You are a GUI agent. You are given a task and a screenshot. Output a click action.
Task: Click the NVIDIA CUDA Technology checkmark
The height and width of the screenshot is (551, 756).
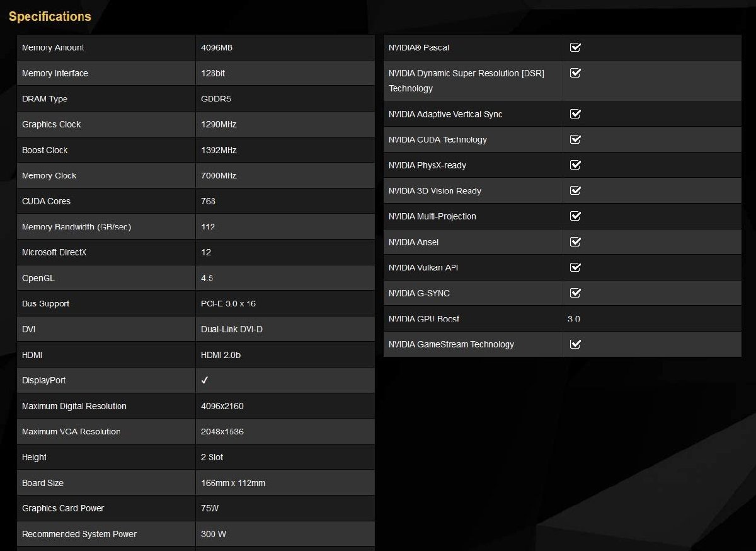575,139
